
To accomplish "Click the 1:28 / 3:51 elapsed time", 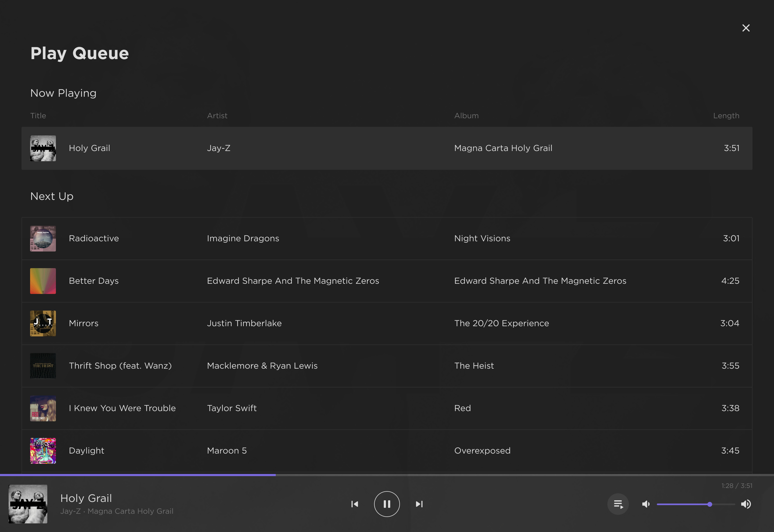I will click(737, 486).
